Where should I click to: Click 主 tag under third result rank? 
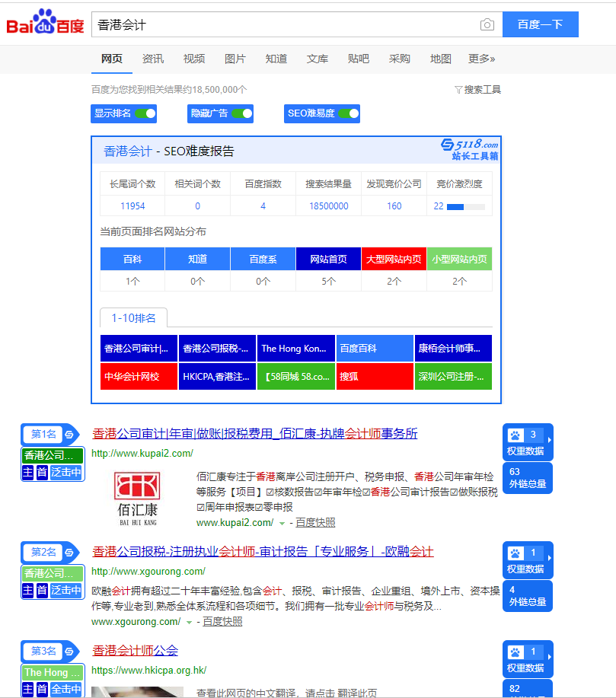27,689
